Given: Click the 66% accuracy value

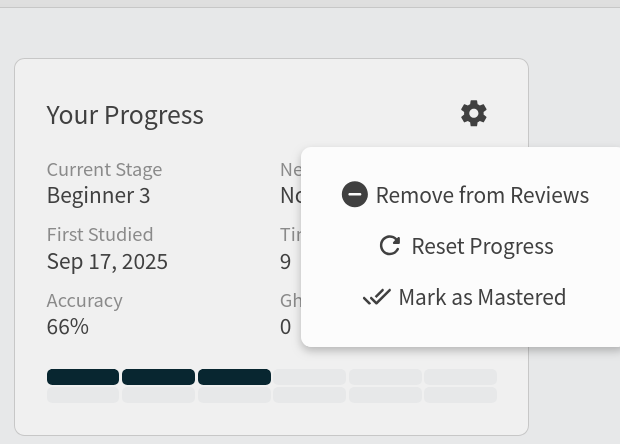Looking at the screenshot, I should pos(68,326).
